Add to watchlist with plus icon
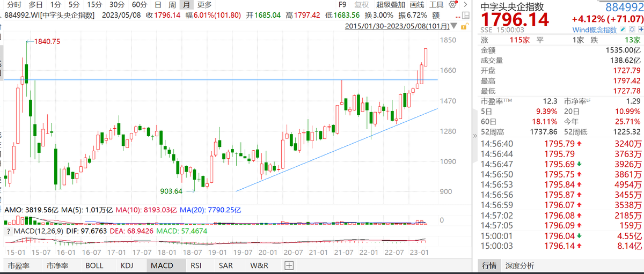This screenshot has height=274, width=644. click(640, 29)
